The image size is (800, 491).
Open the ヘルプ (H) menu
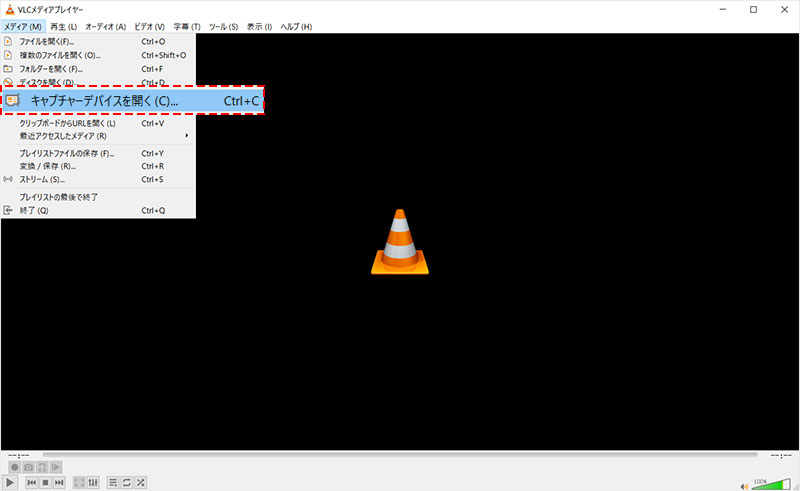tap(296, 27)
